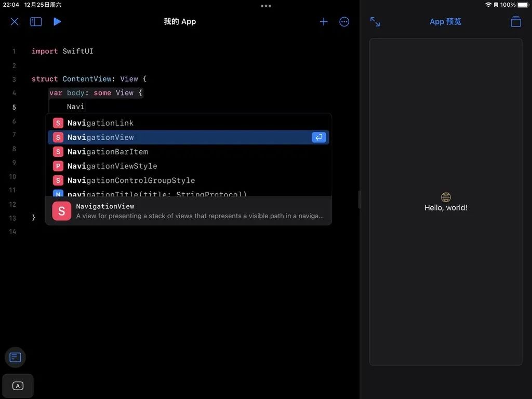
Task: Tap the 我的 App project title
Action: [x=180, y=22]
